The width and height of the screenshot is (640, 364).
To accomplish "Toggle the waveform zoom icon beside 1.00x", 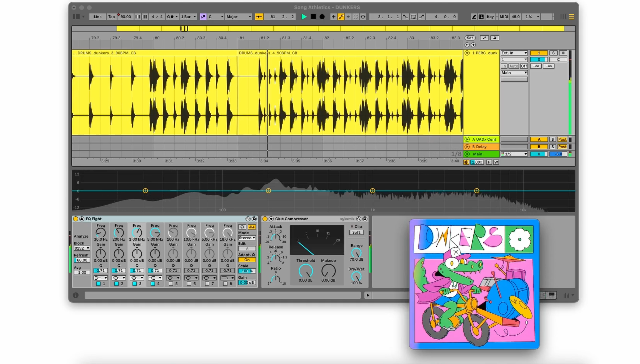I will click(466, 162).
